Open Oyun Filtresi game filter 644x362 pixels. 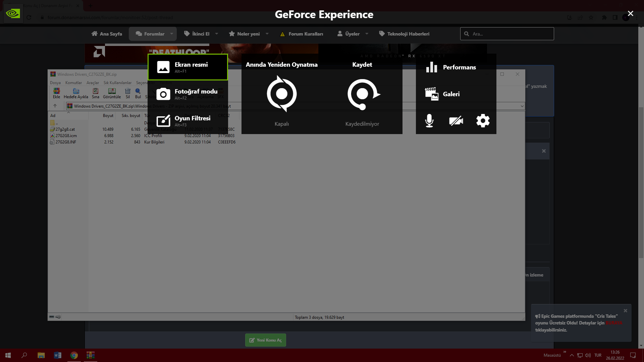tap(187, 121)
